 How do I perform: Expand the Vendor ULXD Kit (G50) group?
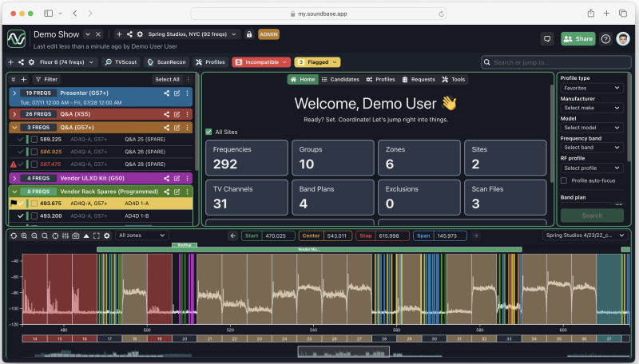[14, 178]
